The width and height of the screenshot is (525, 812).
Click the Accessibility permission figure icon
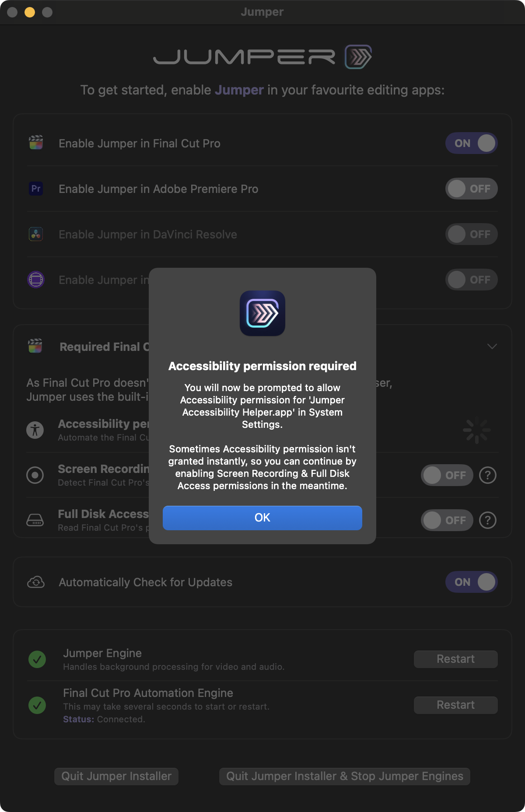click(x=35, y=430)
